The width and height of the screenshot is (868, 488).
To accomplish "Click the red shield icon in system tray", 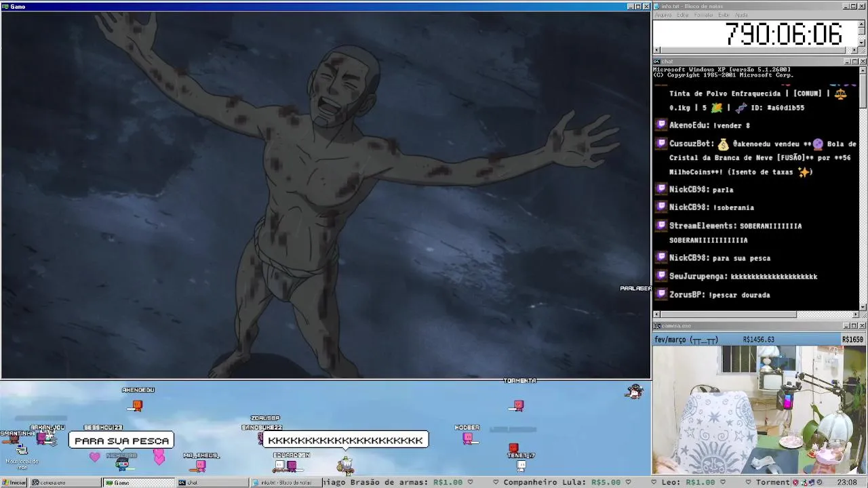I will pyautogui.click(x=796, y=483).
